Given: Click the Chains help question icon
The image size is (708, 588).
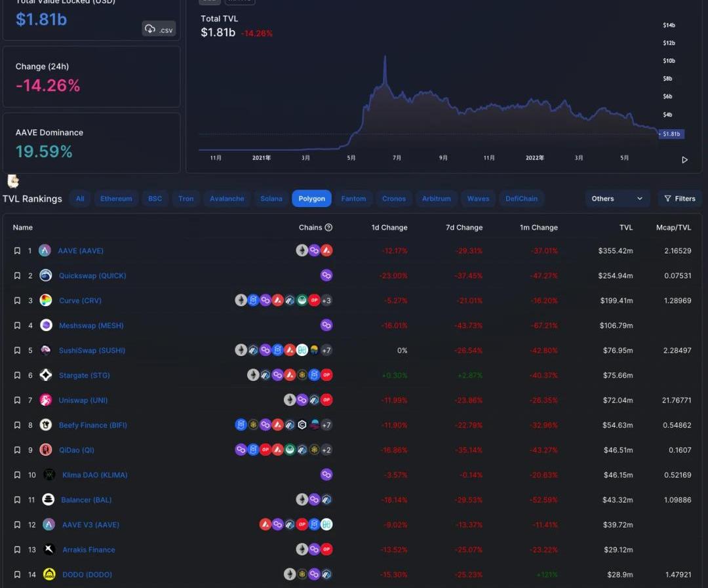Looking at the screenshot, I should click(x=328, y=227).
